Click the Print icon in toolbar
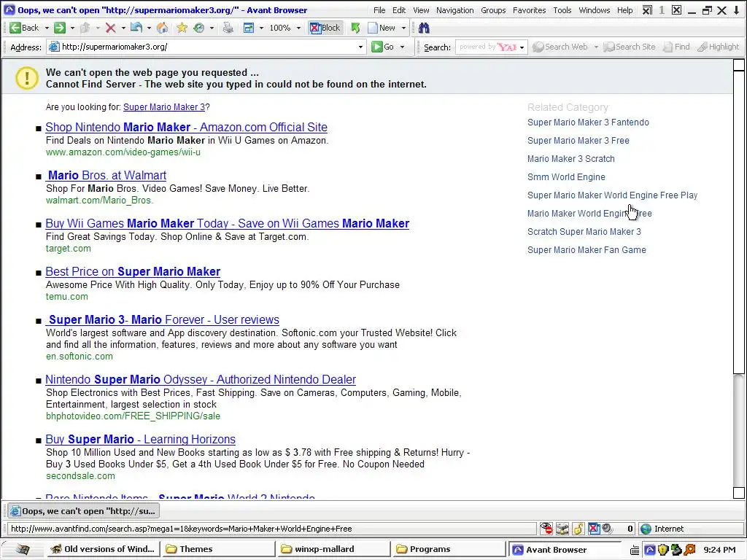The width and height of the screenshot is (747, 560). pyautogui.click(x=228, y=28)
